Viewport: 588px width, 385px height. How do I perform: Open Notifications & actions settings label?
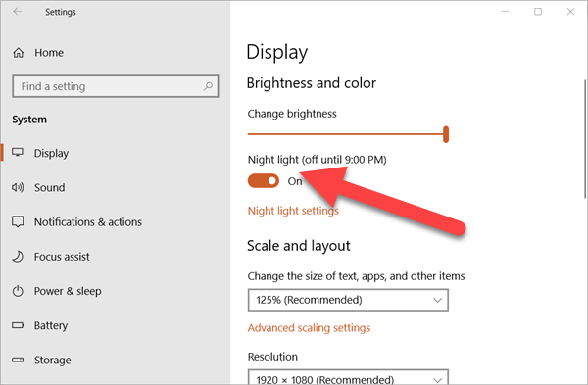click(x=88, y=222)
